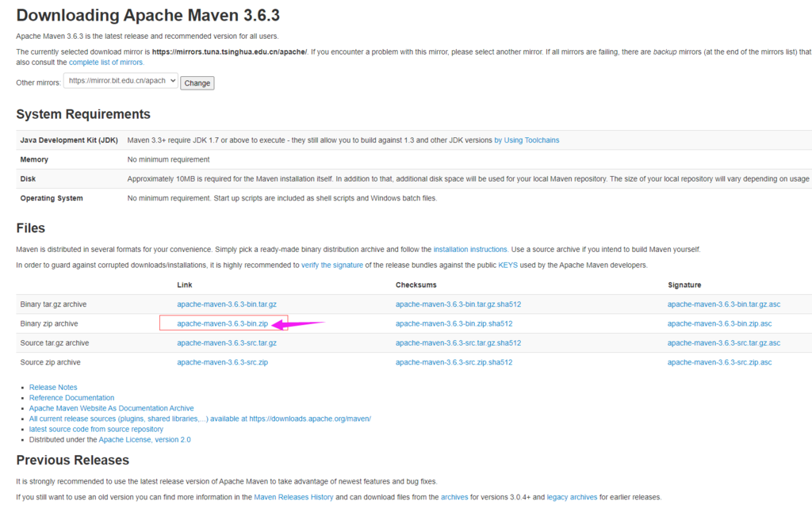Open the Other mirrors dropdown
The width and height of the screenshot is (812, 520).
pos(121,81)
